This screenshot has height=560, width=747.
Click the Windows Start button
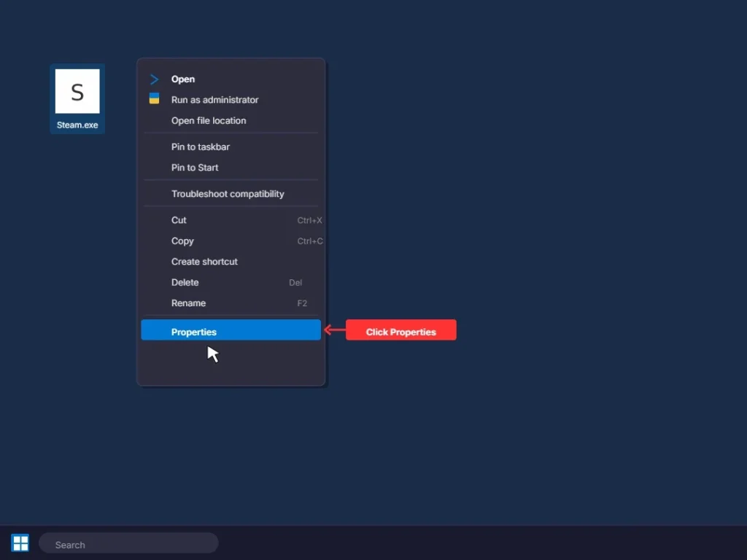[20, 542]
